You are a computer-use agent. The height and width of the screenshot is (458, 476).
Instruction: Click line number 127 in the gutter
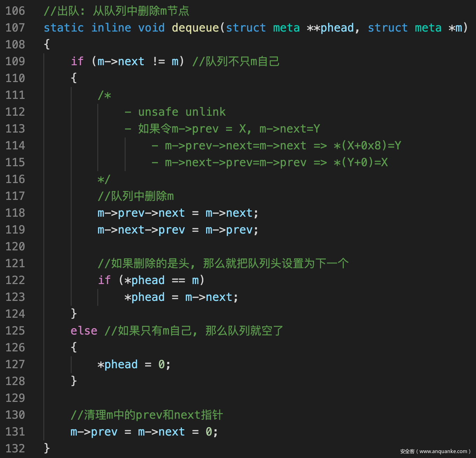(15, 364)
